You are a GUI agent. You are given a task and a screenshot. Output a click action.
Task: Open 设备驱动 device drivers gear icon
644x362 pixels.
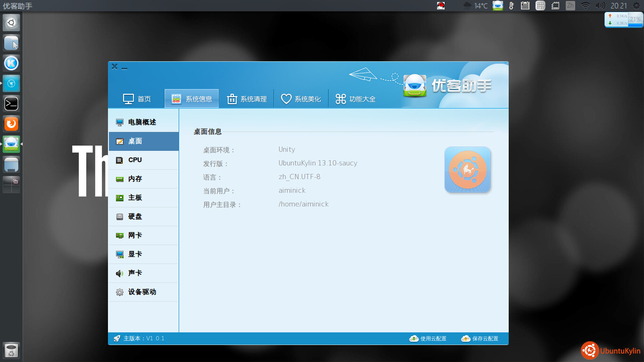click(x=120, y=292)
